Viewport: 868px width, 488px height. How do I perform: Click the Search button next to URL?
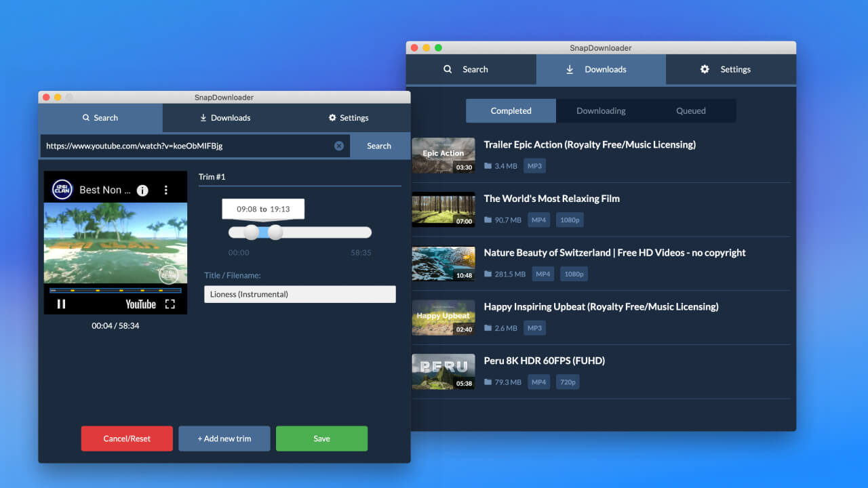click(x=379, y=146)
